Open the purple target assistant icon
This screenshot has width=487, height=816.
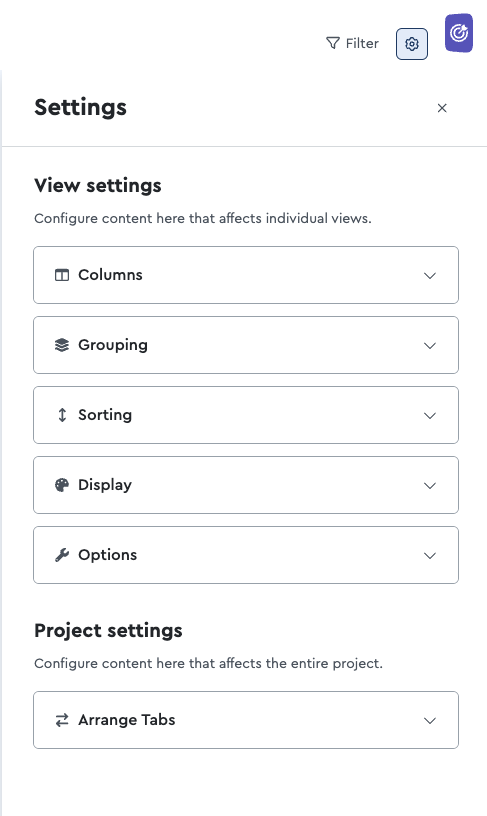(x=459, y=33)
